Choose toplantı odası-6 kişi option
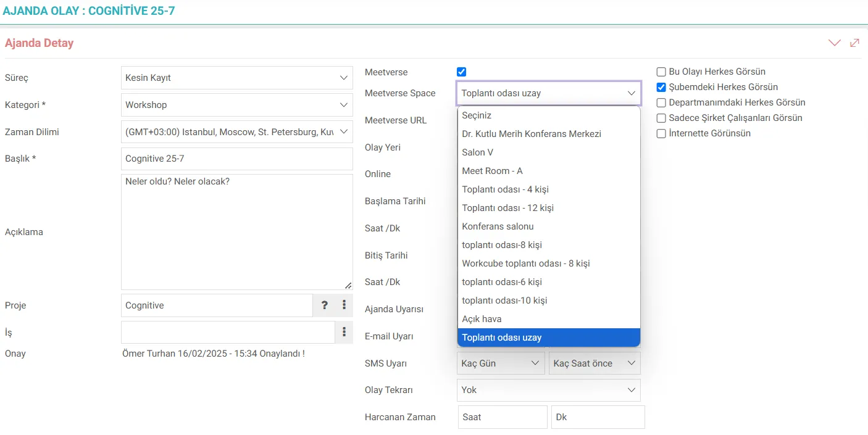868x435 pixels. coord(549,282)
